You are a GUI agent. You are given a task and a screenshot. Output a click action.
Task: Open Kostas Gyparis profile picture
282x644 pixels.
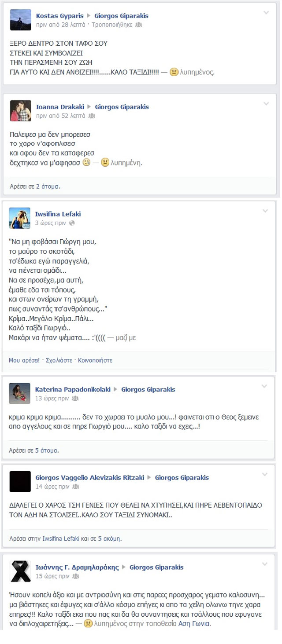(21, 20)
